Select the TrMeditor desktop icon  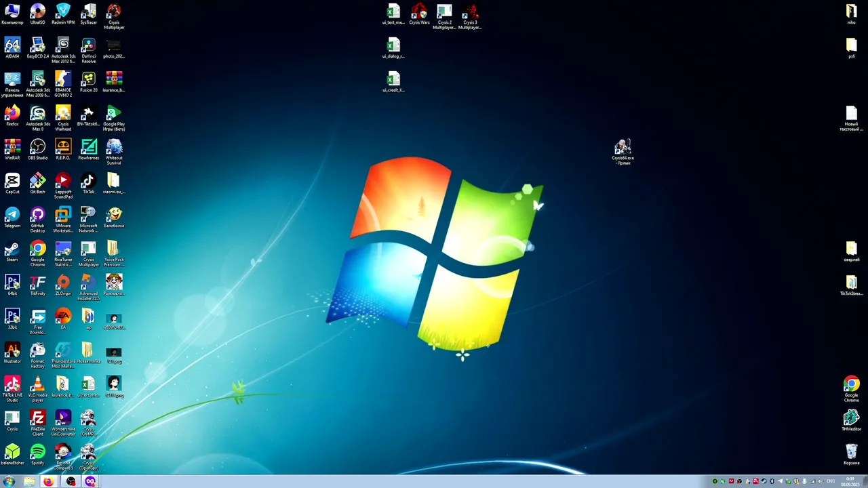[851, 421]
